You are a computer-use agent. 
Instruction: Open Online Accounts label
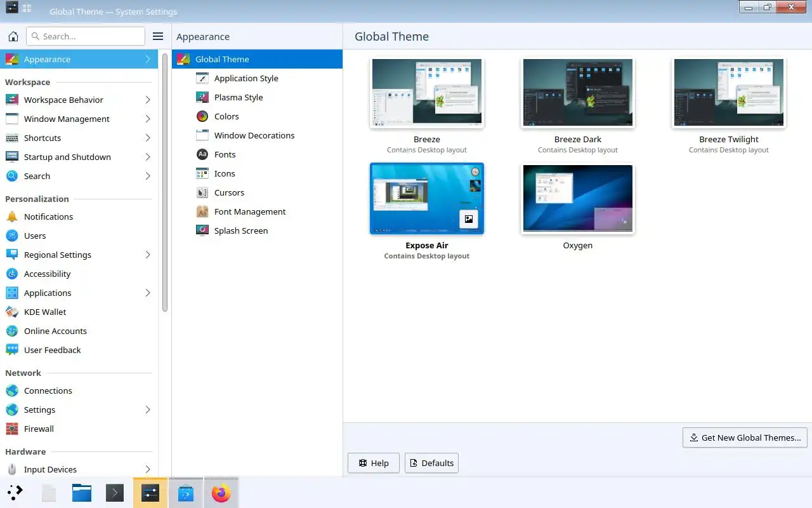point(55,331)
